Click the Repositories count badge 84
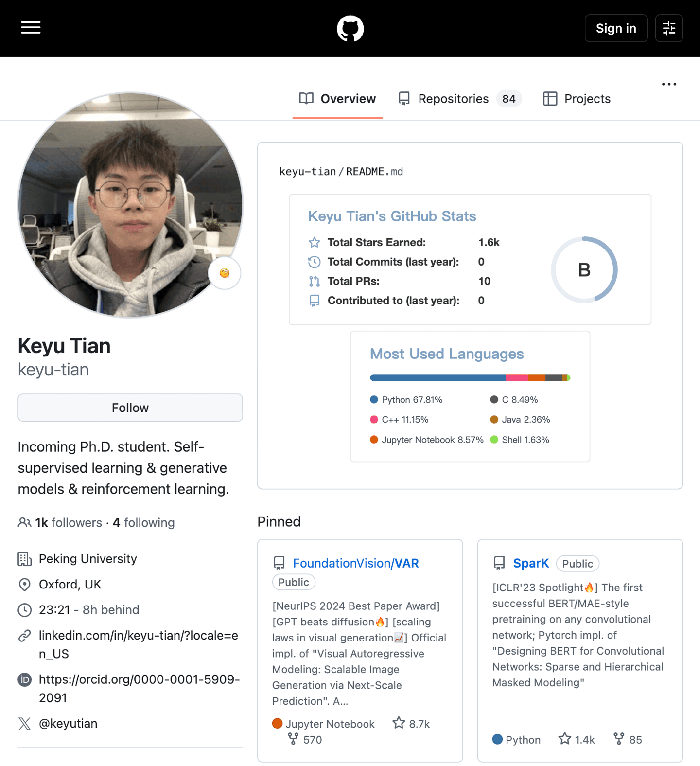This screenshot has height=766, width=700. click(509, 99)
